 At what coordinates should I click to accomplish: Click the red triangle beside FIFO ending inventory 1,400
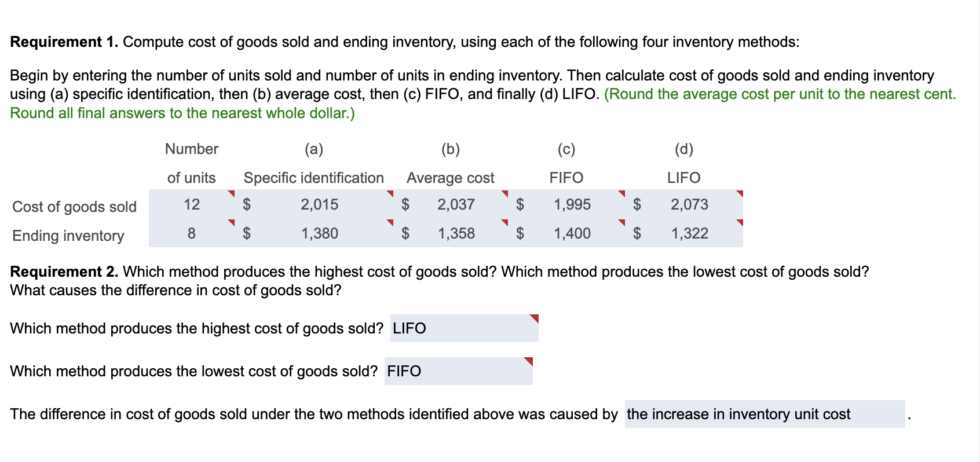click(x=621, y=223)
